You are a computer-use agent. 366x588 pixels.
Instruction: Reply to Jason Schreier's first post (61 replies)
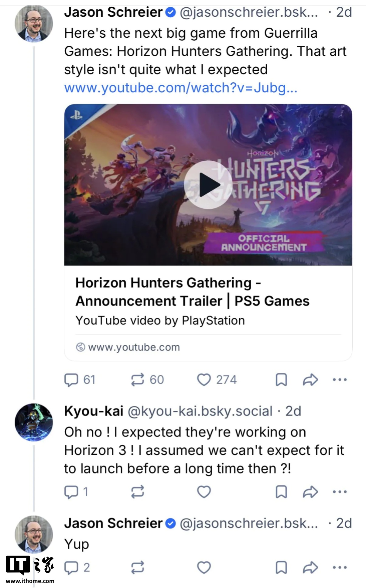point(71,380)
